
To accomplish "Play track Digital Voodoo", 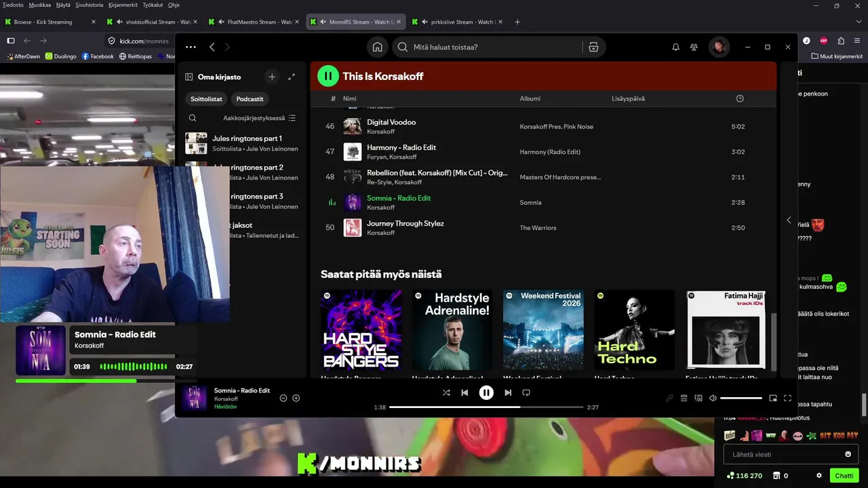I will tap(391, 122).
